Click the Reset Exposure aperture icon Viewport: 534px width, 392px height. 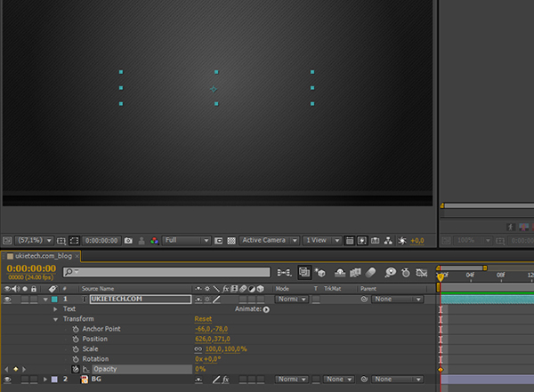(402, 241)
